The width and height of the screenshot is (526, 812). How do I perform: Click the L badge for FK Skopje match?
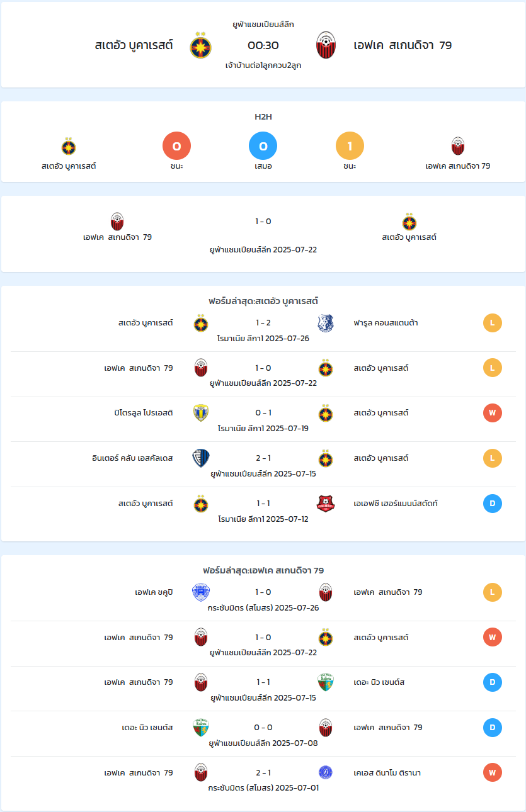pyautogui.click(x=493, y=592)
